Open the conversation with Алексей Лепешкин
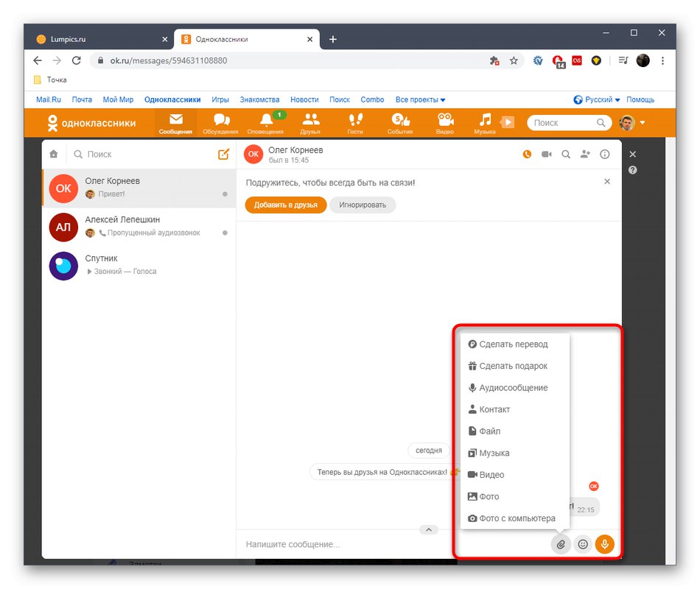The width and height of the screenshot is (700, 589). (139, 227)
